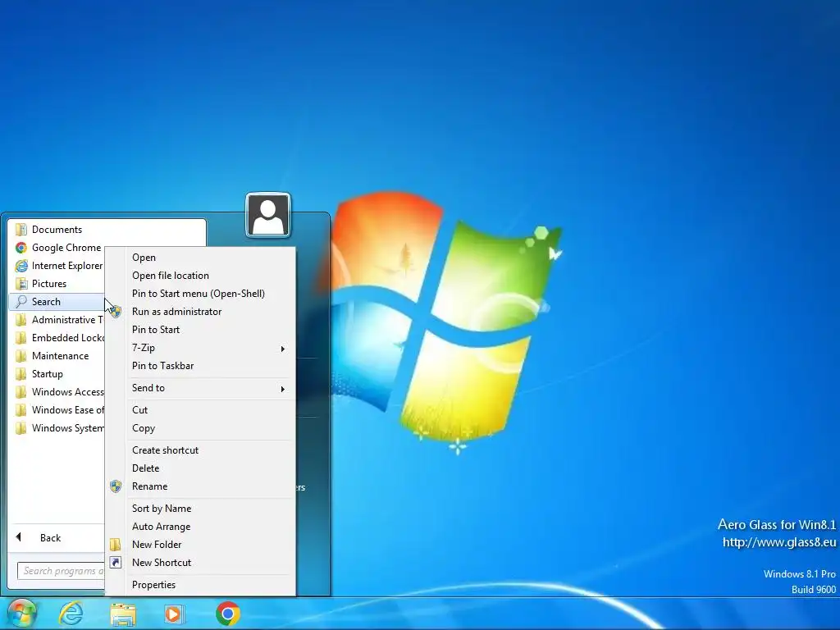This screenshot has width=840, height=630.
Task: Click the Google Chrome icon in Start menu
Action: (21, 248)
